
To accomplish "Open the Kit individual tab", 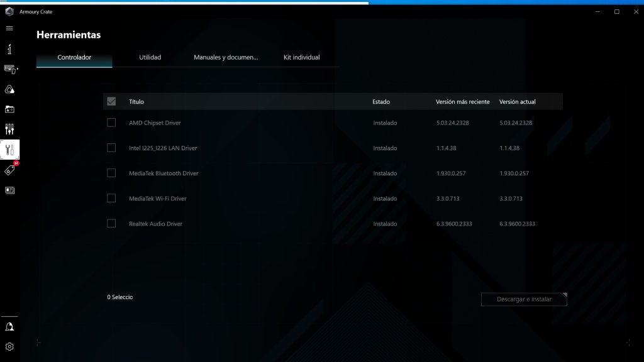I will 301,57.
